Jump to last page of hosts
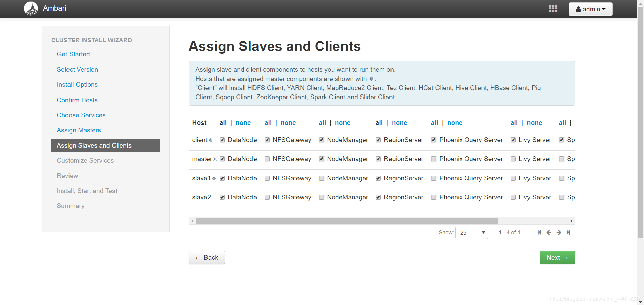This screenshot has width=644, height=305. (x=568, y=232)
